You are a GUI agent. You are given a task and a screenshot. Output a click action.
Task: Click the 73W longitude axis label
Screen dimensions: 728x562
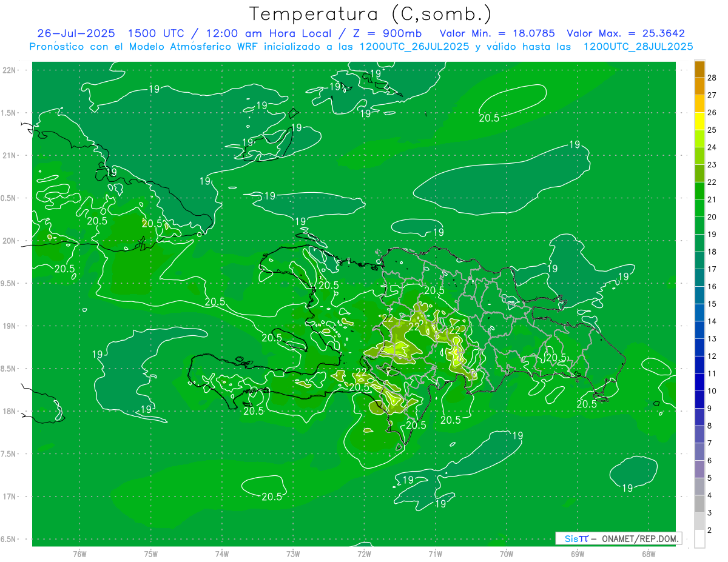point(293,554)
